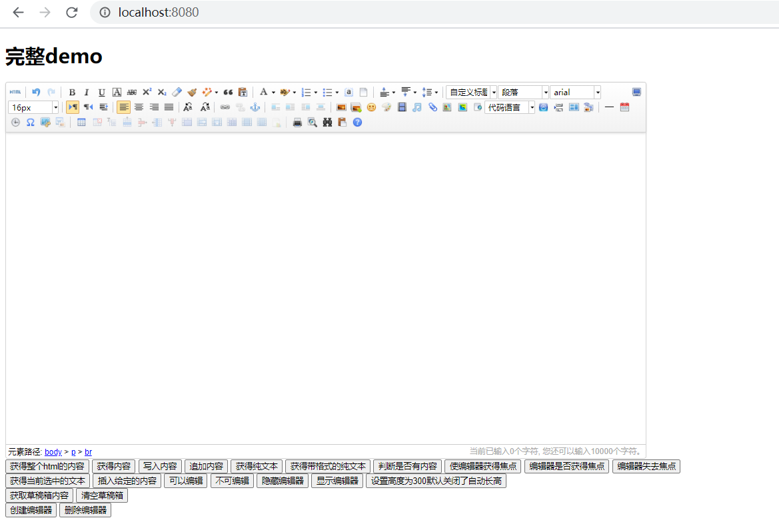Open the 段落 paragraph format dropdown

click(x=524, y=93)
